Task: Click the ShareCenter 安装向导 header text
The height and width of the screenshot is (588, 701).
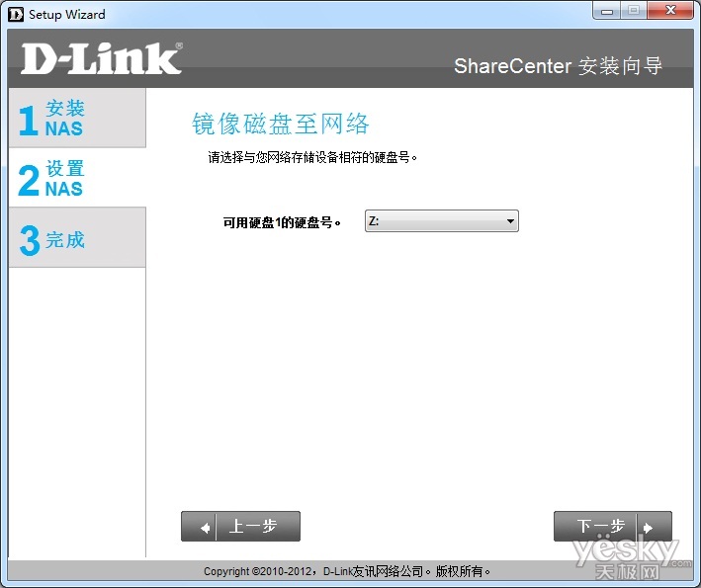Action: [558, 66]
